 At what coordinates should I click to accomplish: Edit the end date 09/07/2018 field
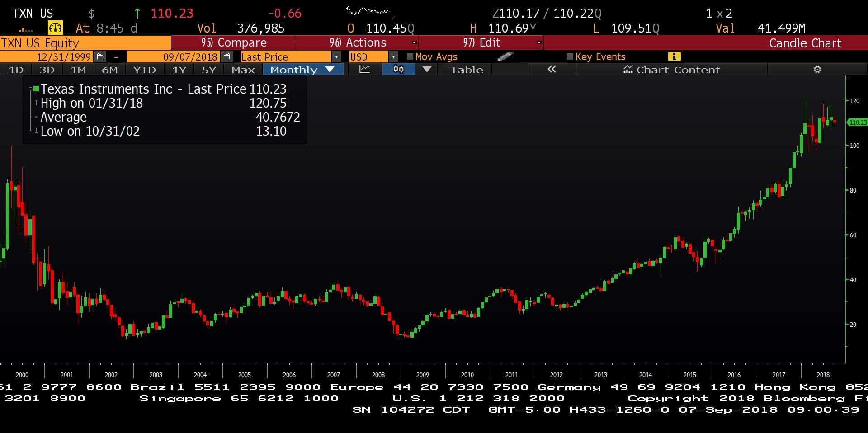(174, 56)
